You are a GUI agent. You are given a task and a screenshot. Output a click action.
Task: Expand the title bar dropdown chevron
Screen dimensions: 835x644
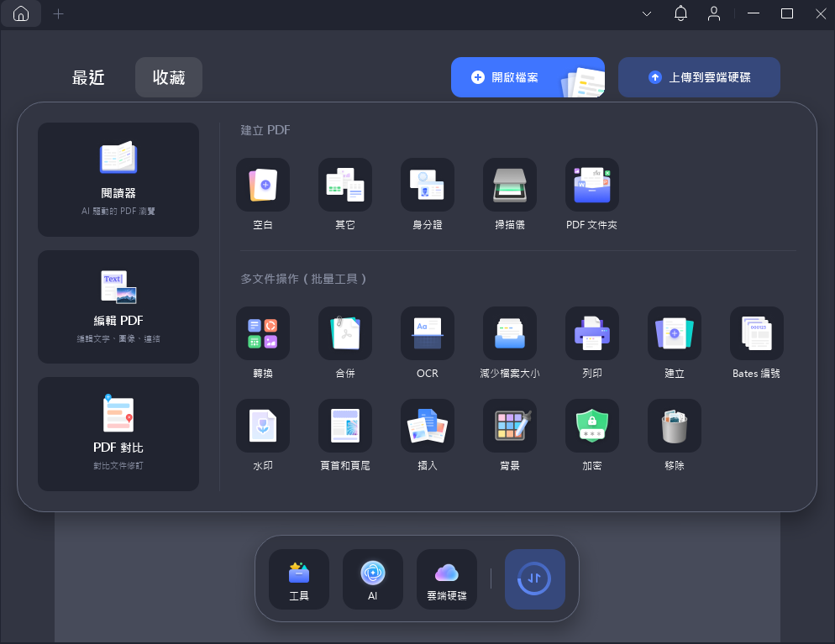click(647, 14)
